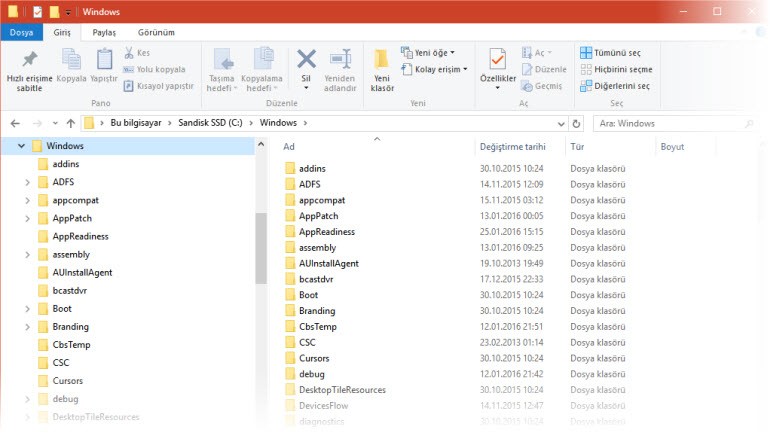Expand AppPatch in the navigation tree

[x=28, y=218]
